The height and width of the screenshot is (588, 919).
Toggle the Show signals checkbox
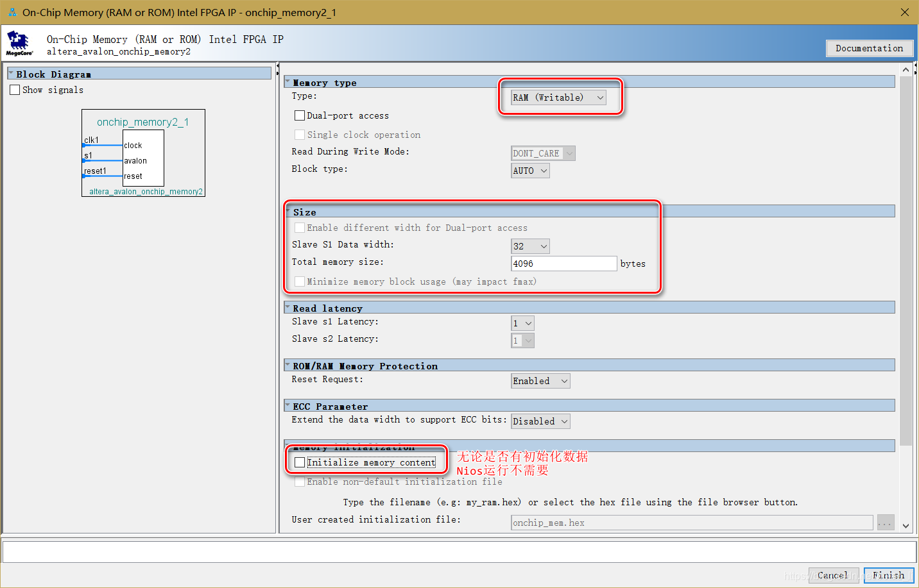coord(15,90)
